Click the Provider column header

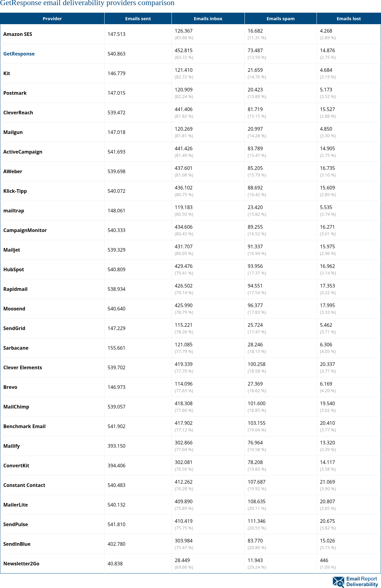coord(52,19)
